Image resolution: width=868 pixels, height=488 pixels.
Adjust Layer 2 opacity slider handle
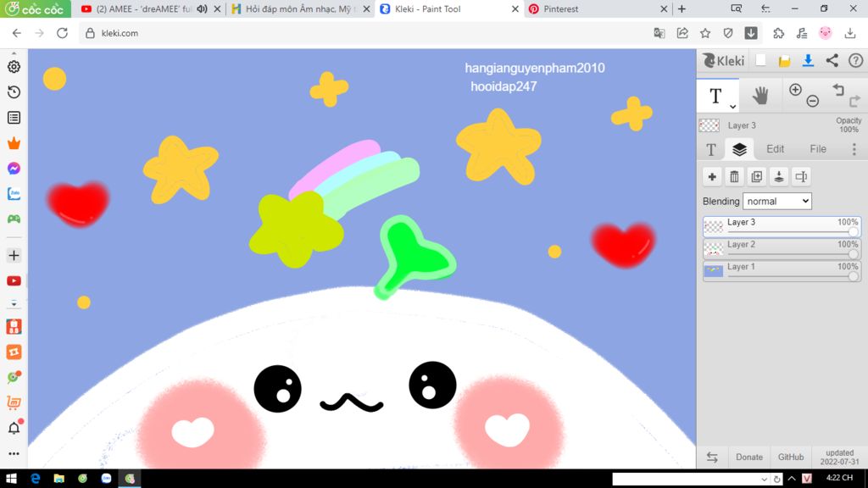[853, 254]
